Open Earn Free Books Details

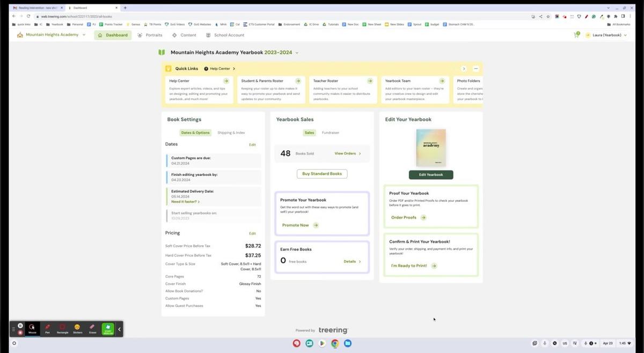click(x=352, y=261)
